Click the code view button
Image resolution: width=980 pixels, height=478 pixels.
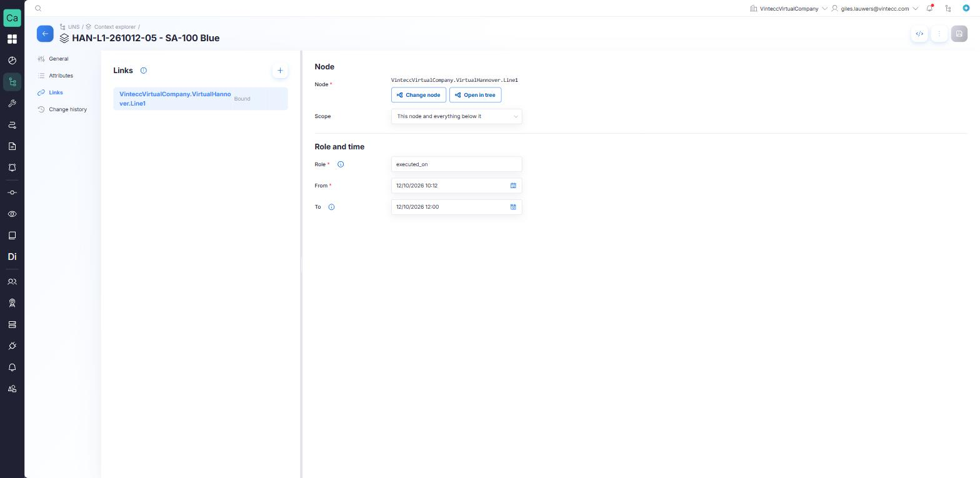click(x=919, y=34)
